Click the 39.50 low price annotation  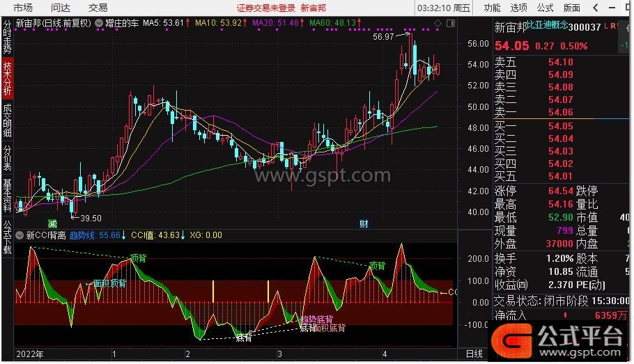(x=91, y=218)
